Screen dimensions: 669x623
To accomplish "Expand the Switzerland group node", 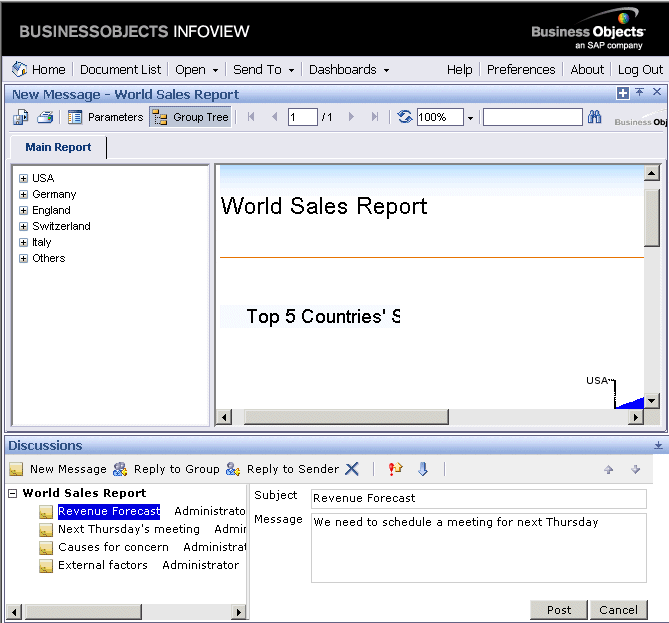I will click(x=23, y=226).
